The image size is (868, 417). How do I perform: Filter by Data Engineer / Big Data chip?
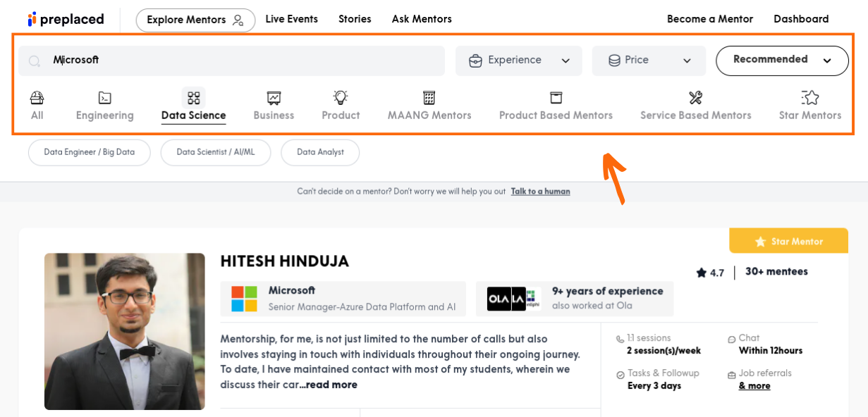pyautogui.click(x=90, y=152)
